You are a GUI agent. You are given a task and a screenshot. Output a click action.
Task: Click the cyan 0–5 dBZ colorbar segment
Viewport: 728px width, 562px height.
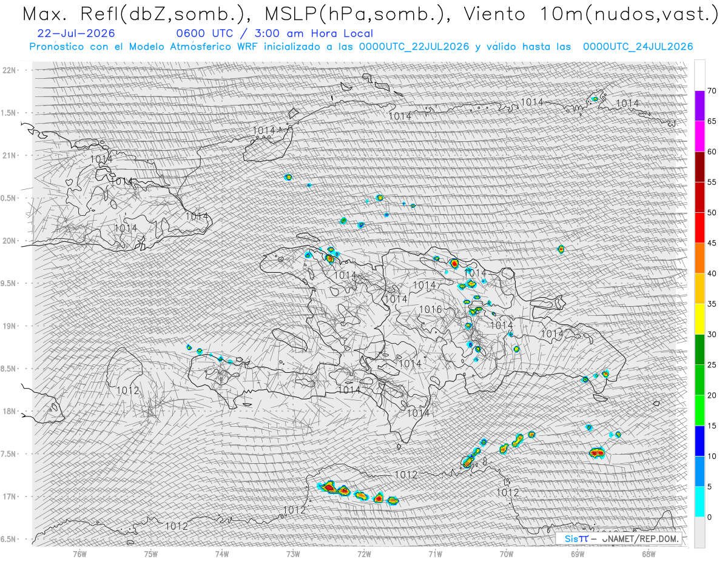(x=699, y=501)
